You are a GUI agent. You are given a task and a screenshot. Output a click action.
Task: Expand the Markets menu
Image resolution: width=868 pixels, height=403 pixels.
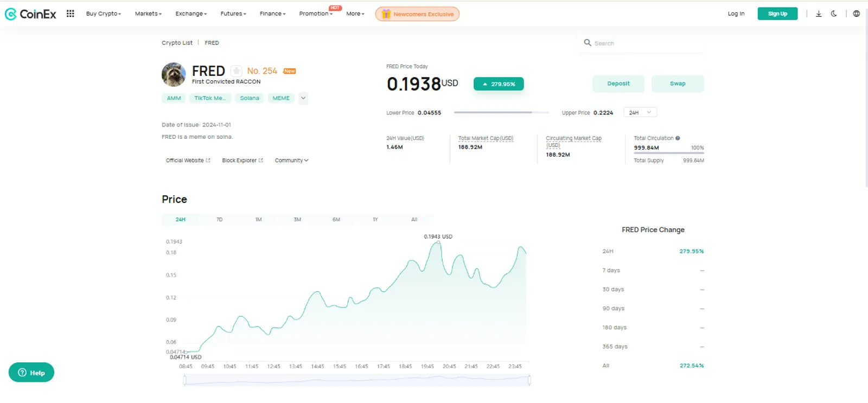tap(148, 14)
